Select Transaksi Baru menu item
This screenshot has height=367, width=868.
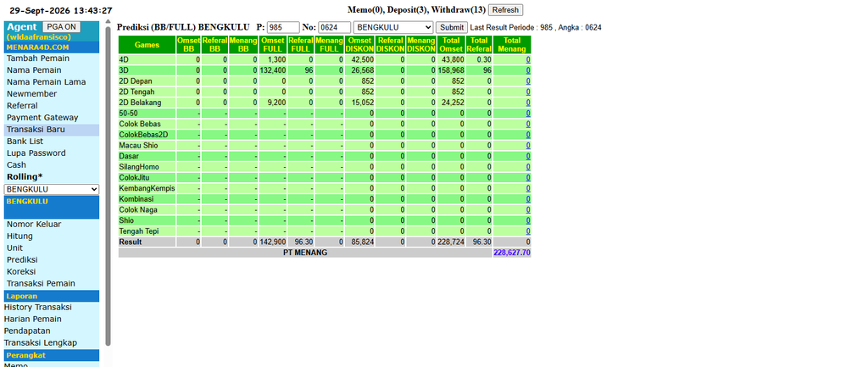(x=36, y=130)
